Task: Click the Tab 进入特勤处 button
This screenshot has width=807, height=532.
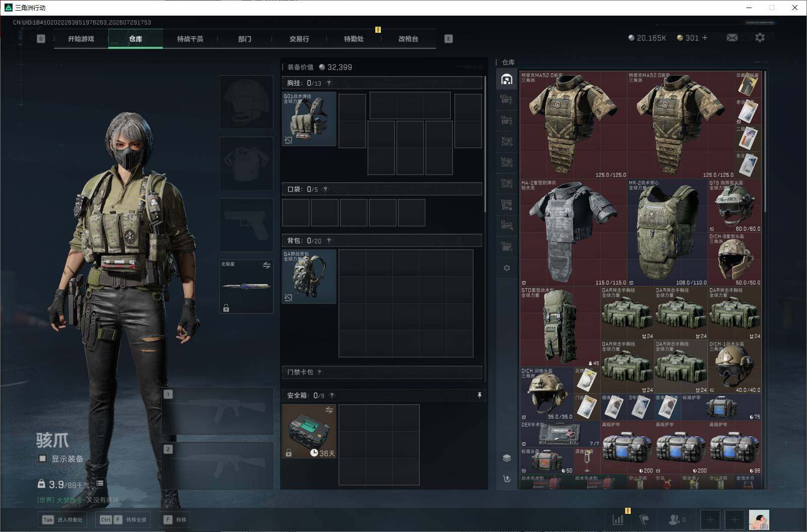Action: click(62, 519)
